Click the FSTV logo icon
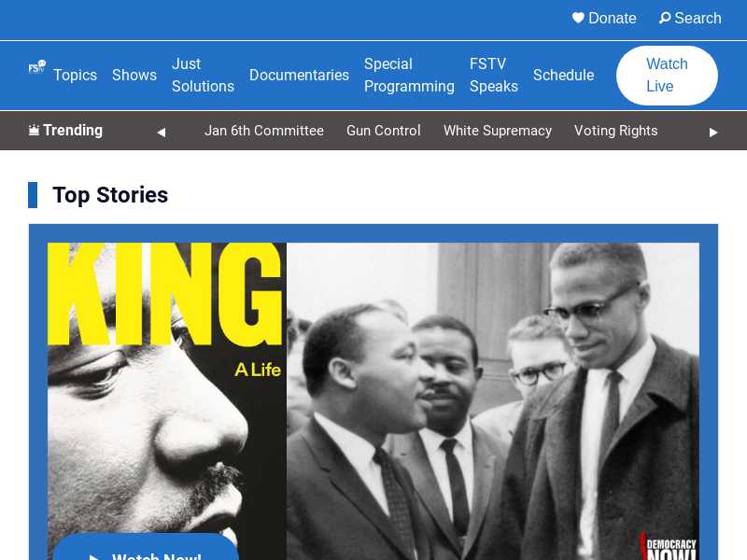Viewport: 747px width, 560px height. click(36, 66)
